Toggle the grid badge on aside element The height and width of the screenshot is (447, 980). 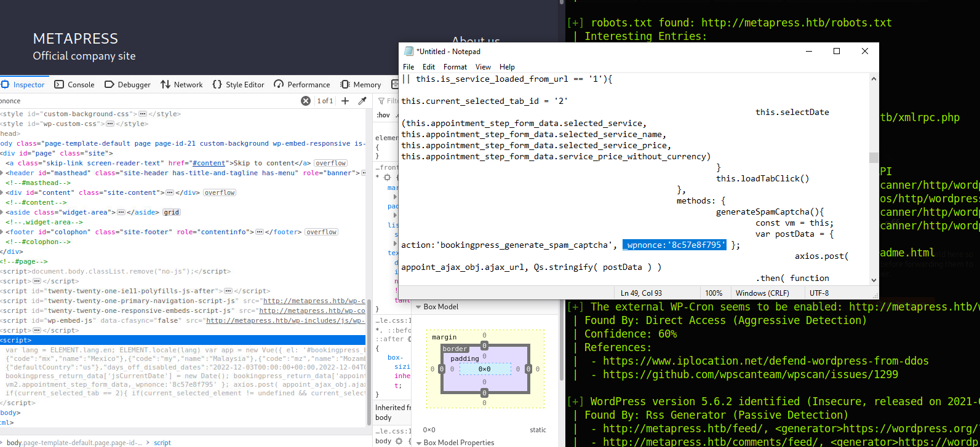coord(172,212)
